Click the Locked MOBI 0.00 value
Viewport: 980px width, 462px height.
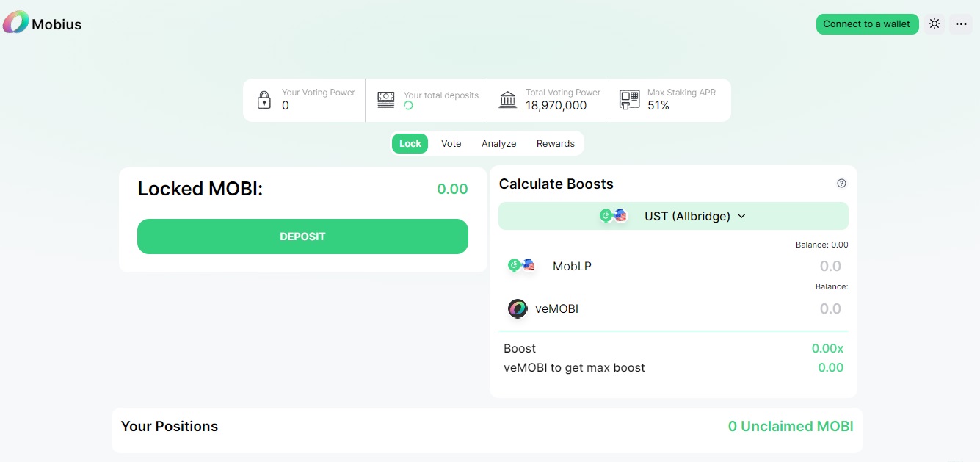(452, 189)
